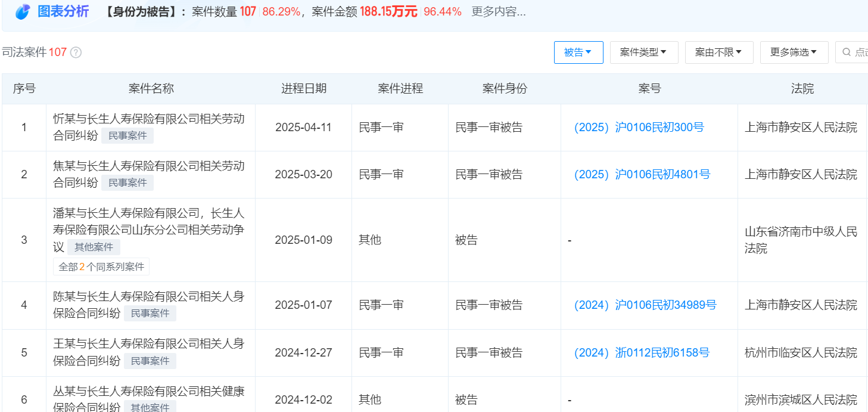Click case name starting with 忻某与长生人寿
This screenshot has width=868, height=412.
tap(149, 126)
